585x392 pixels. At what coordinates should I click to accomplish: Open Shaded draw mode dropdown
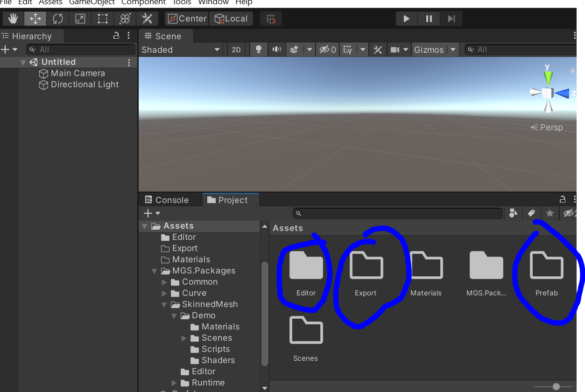coord(181,49)
